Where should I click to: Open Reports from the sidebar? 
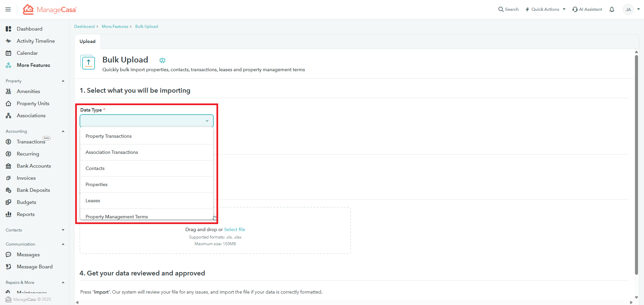tap(26, 214)
